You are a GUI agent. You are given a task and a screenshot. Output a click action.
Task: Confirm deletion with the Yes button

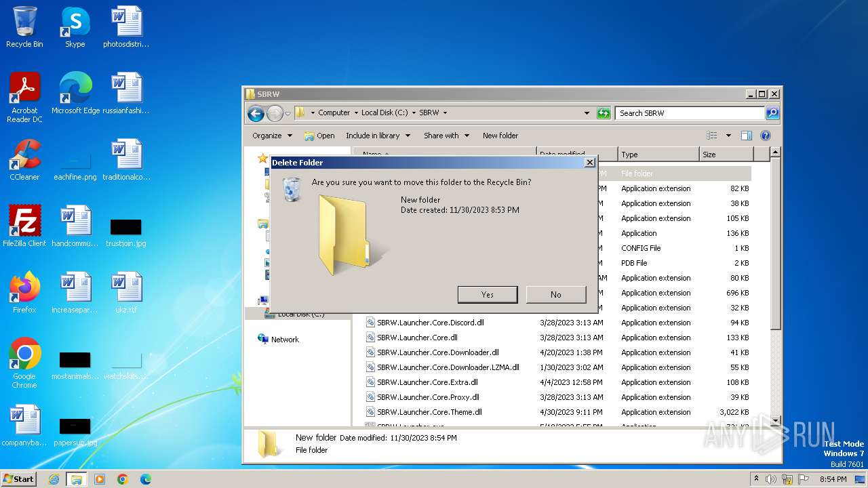pyautogui.click(x=488, y=294)
